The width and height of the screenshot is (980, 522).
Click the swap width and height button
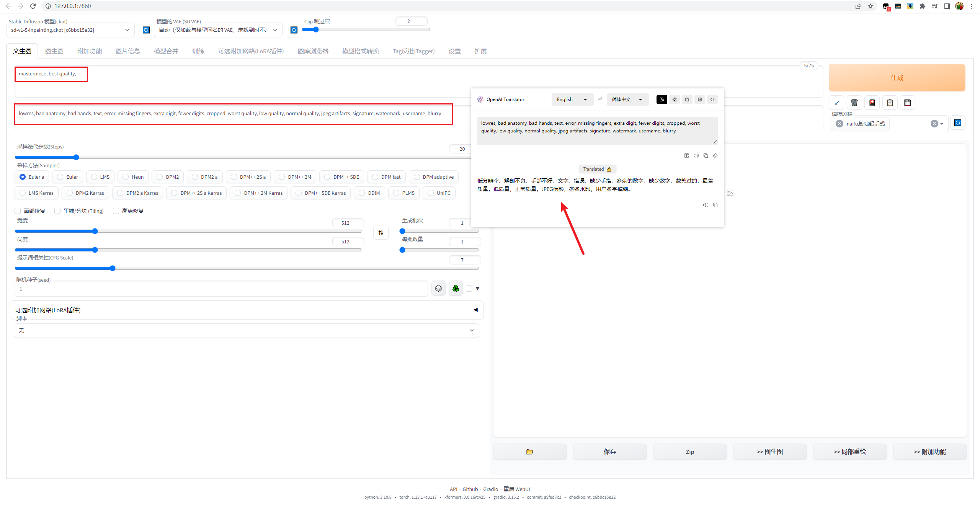381,232
